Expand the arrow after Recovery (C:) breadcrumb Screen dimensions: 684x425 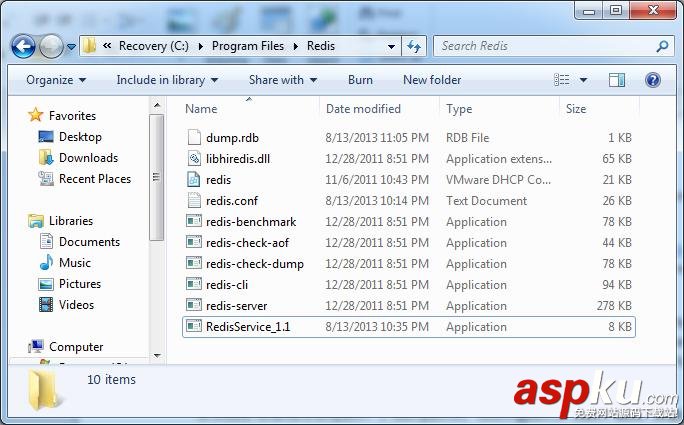(201, 46)
